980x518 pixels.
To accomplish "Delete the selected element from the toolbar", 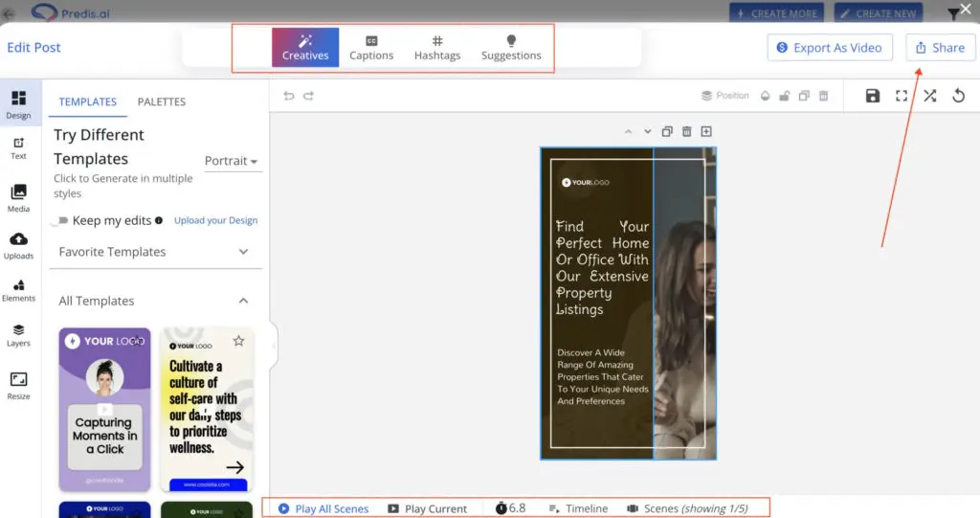I will 824,96.
